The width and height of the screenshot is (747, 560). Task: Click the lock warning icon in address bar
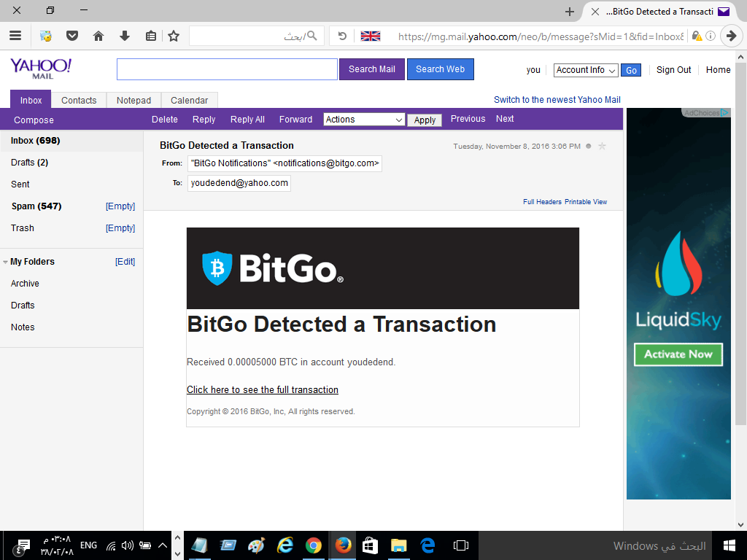point(697,36)
